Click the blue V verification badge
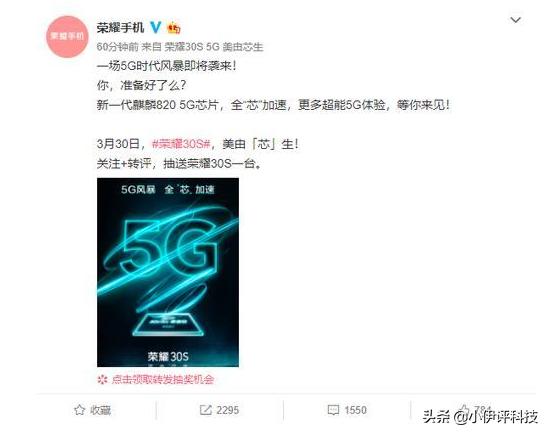This screenshot has width=550, height=436. 156,27
